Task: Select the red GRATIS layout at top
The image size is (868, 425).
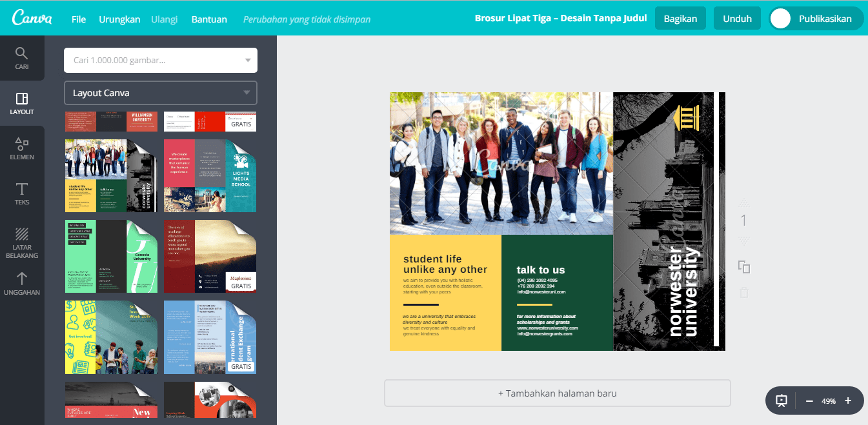Action: click(210, 121)
